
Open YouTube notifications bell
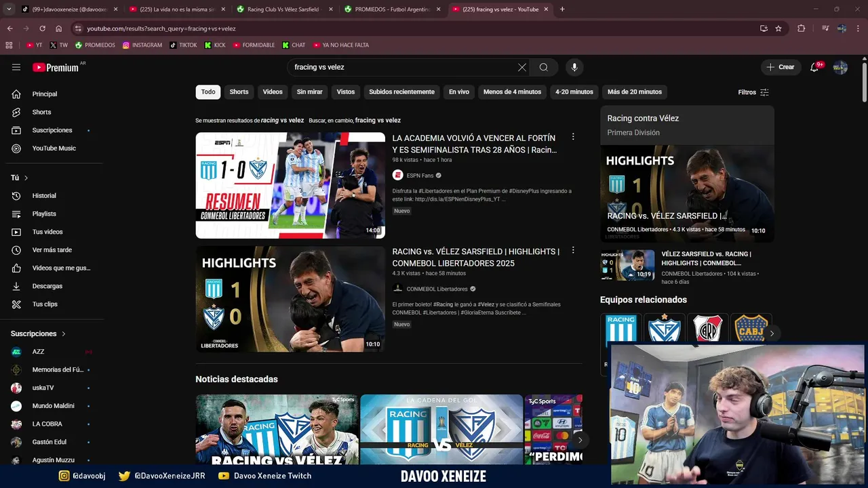tap(814, 67)
